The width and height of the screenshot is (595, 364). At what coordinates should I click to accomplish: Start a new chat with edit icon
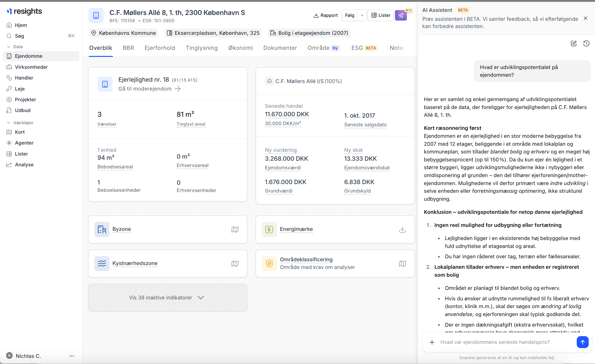(x=573, y=44)
